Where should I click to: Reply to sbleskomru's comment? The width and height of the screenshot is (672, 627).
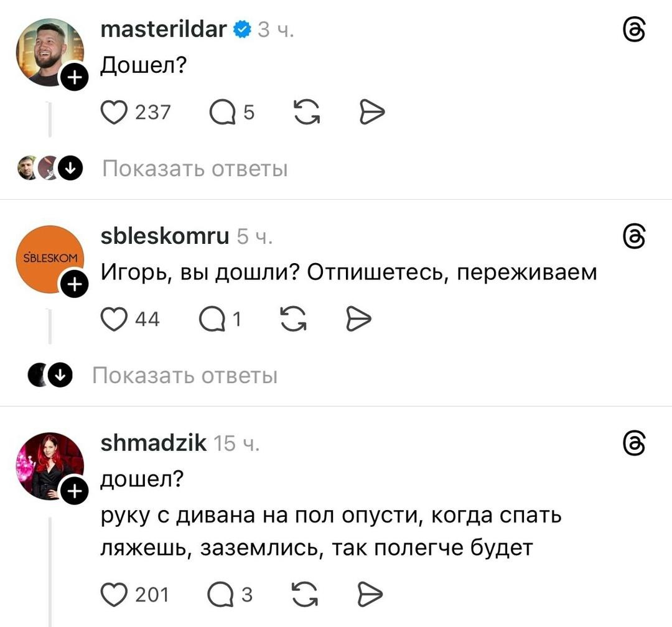(210, 319)
